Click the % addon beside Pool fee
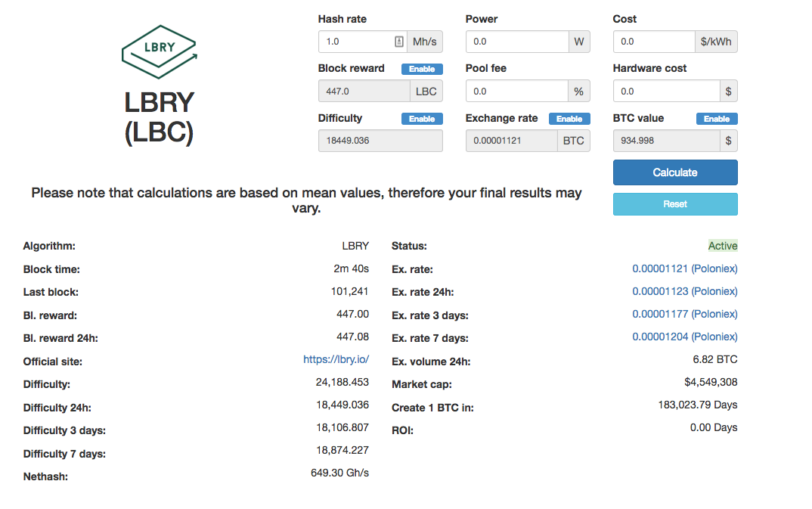This screenshot has width=812, height=509. click(579, 91)
